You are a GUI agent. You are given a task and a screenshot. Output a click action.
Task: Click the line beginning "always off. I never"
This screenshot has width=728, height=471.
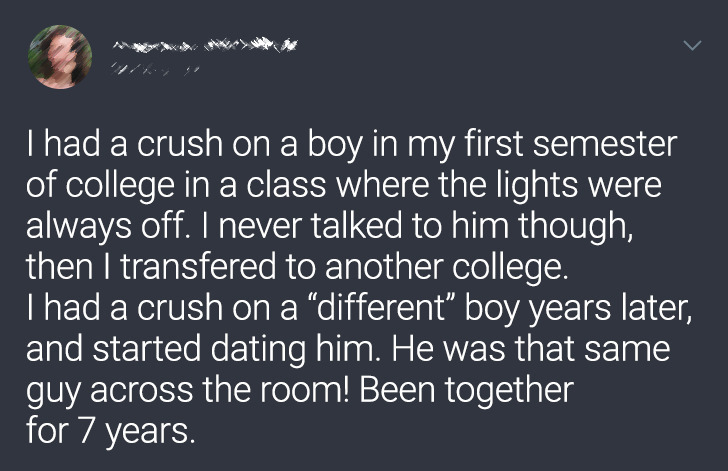pos(330,226)
